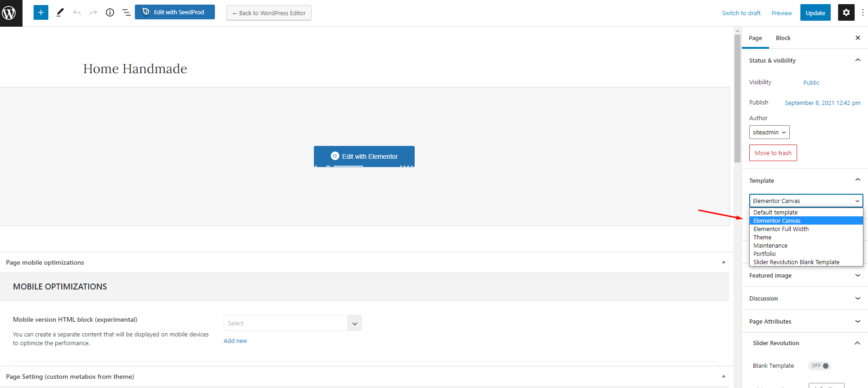This screenshot has width=868, height=388.
Task: Expand the Page Attributes panel
Action: click(x=805, y=321)
